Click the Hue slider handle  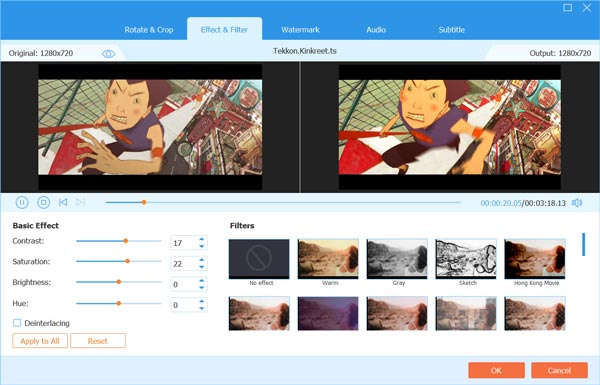pos(119,303)
